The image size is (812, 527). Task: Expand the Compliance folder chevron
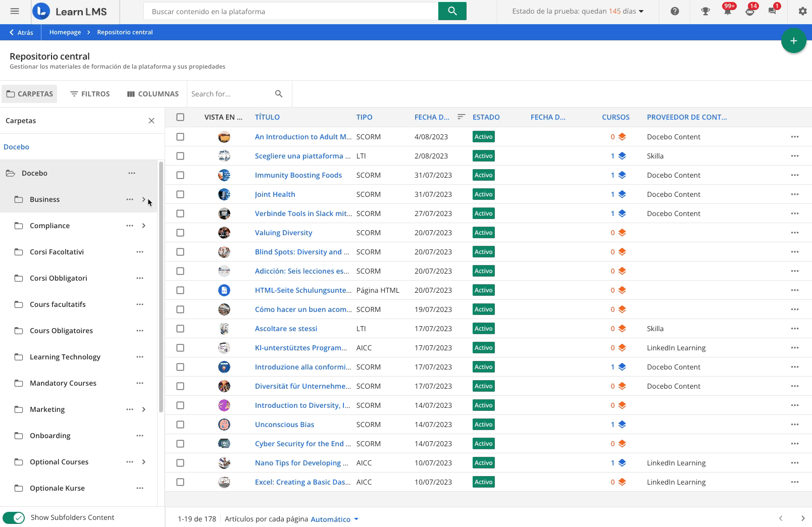pos(144,226)
